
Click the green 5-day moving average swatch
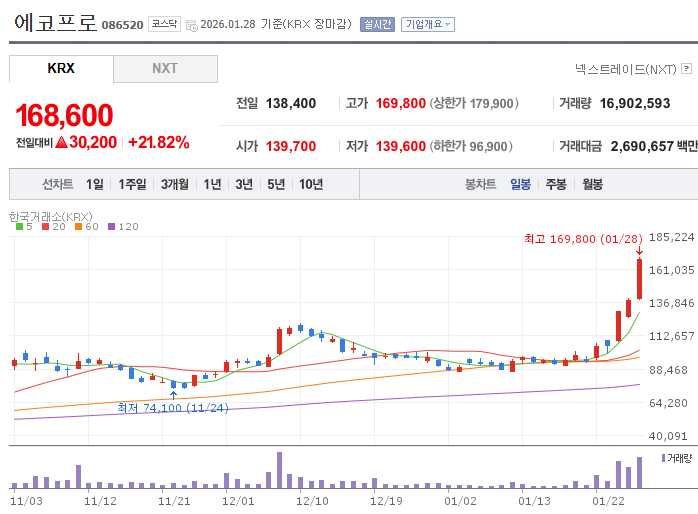(x=19, y=227)
